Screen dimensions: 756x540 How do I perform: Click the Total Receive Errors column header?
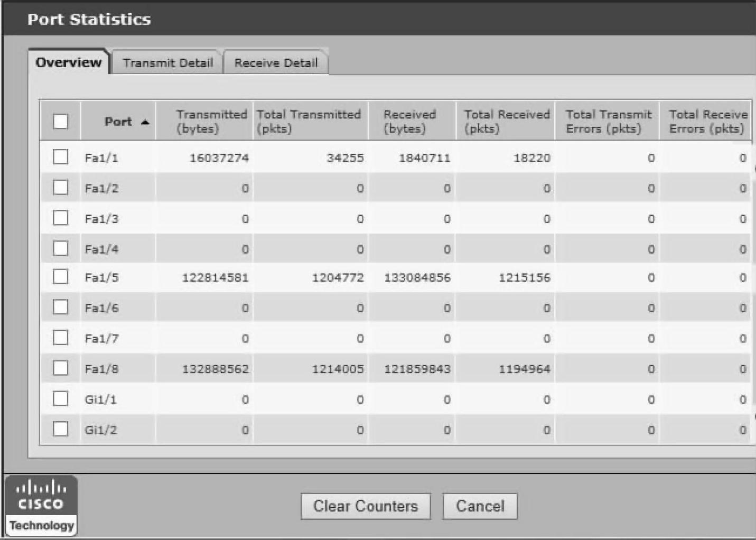tap(706, 122)
